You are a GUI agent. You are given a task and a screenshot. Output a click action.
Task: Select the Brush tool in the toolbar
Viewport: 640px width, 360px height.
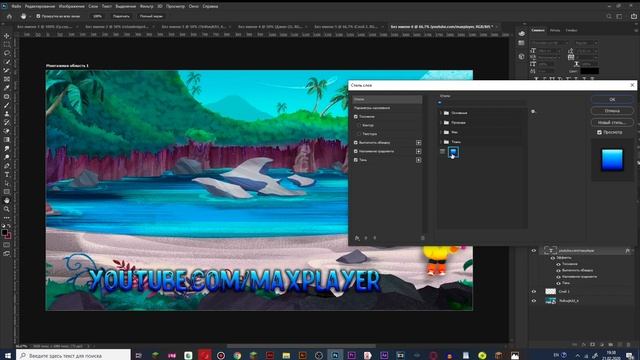click(7, 105)
